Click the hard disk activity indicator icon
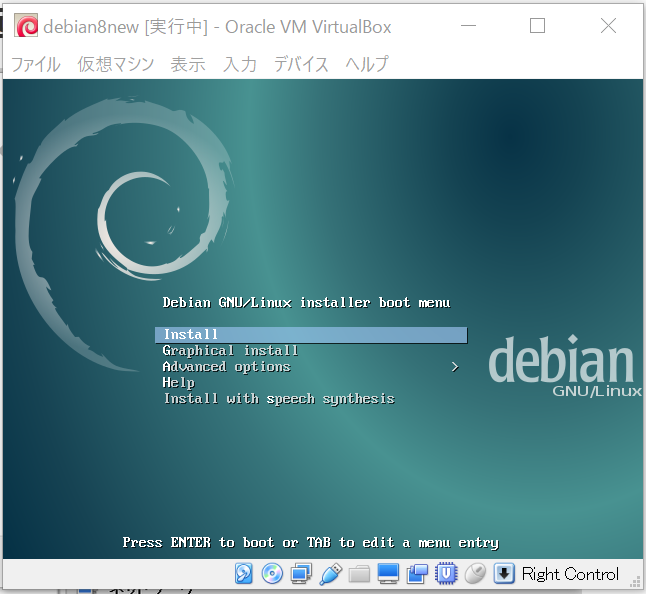646x594 pixels. click(x=244, y=574)
